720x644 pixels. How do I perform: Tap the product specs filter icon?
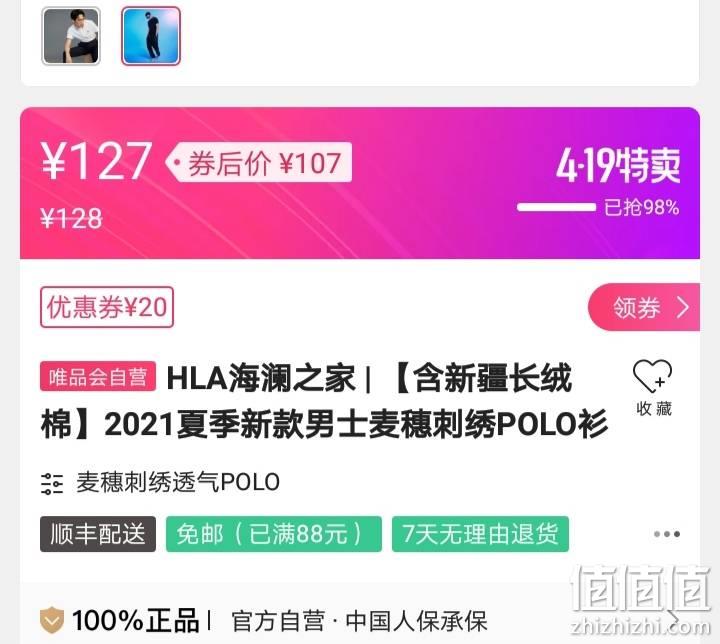(x=52, y=484)
